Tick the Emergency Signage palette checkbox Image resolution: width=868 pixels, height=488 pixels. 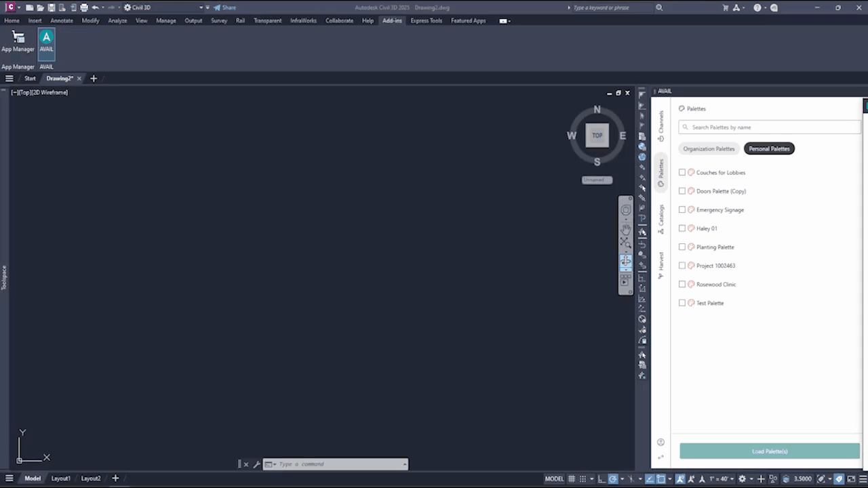click(682, 209)
